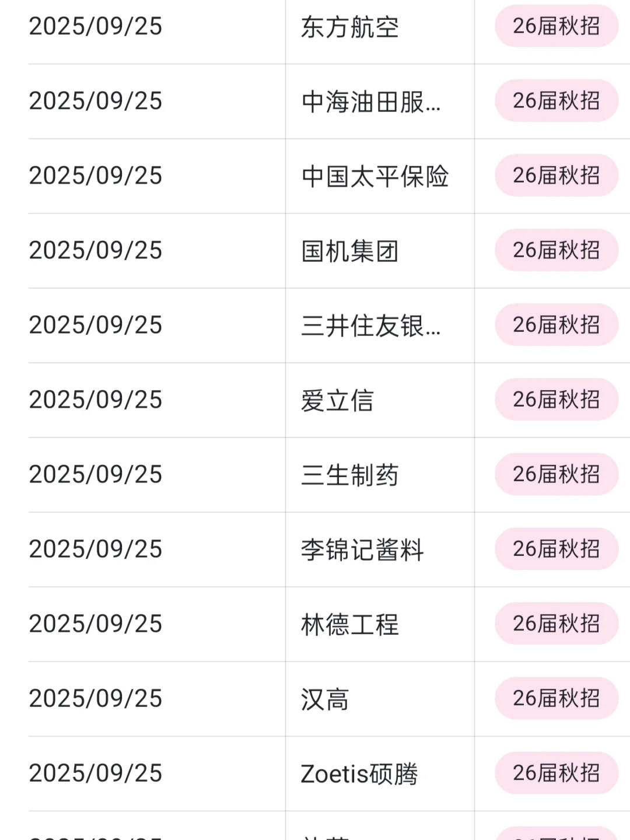Click the 26届秋招 badge for Zoetis硕腾

pos(556,773)
